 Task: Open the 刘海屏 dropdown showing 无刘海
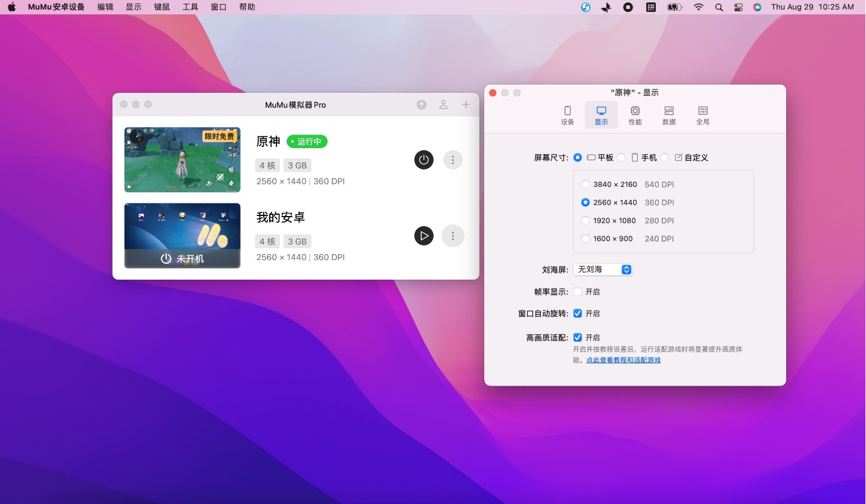603,270
